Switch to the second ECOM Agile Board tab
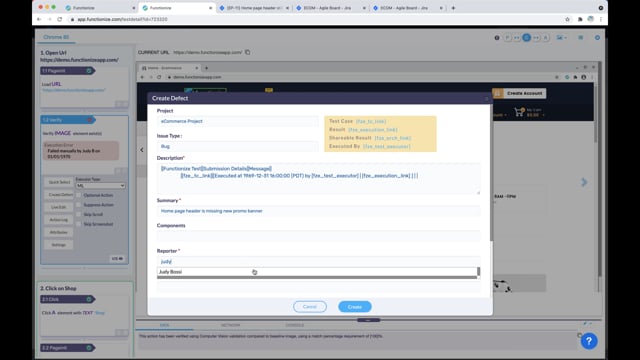This screenshot has height=360, width=640. [x=407, y=8]
